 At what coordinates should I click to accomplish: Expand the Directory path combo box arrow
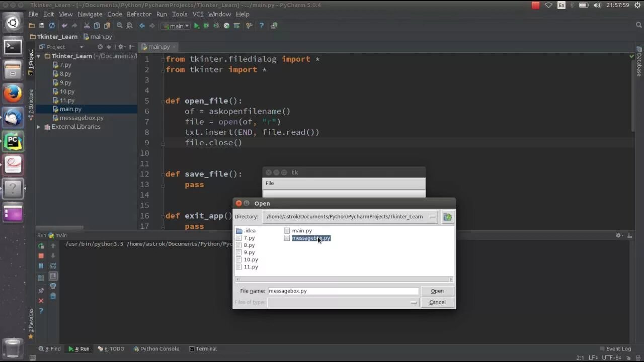coord(432,217)
